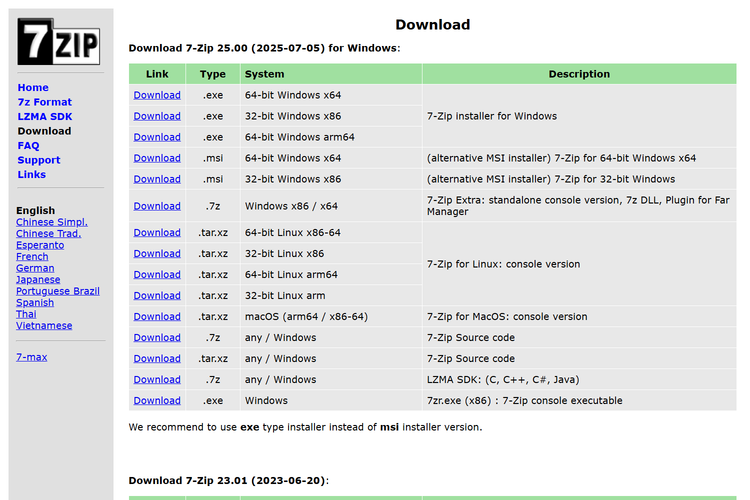Viewport: 750px width, 500px height.
Task: Switch language to German
Action: pos(35,268)
